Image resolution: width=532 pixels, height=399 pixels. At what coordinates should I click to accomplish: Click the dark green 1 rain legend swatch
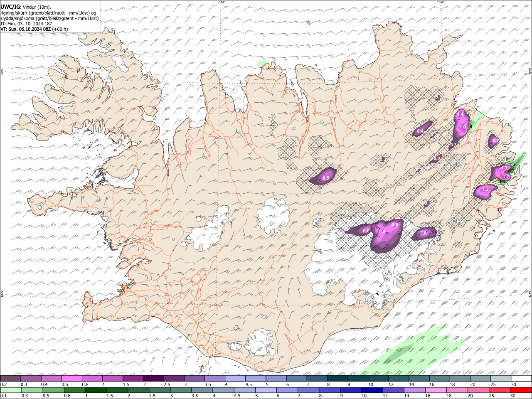tap(96, 390)
